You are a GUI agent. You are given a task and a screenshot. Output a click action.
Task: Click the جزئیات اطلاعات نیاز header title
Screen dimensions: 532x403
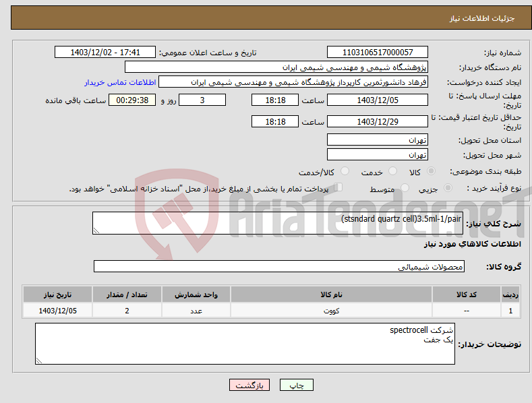pyautogui.click(x=482, y=18)
